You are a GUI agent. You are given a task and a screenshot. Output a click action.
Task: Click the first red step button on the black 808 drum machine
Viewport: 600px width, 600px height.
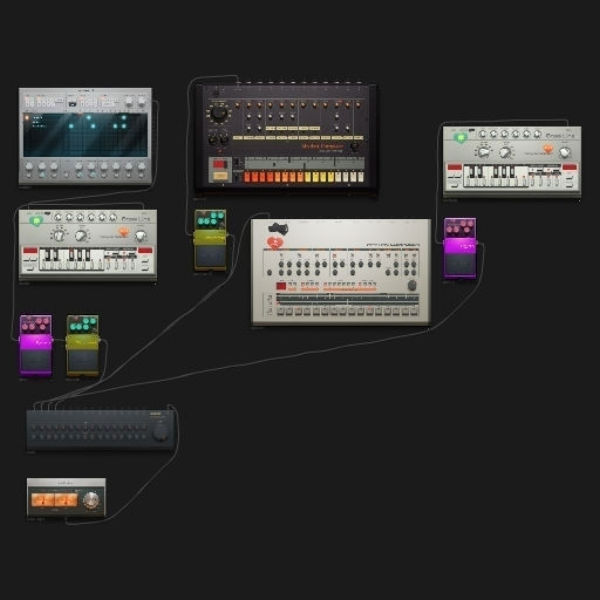[x=247, y=176]
